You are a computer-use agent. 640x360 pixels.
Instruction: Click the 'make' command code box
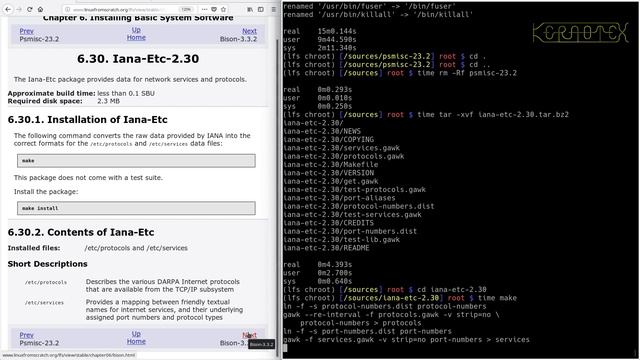pos(136,160)
